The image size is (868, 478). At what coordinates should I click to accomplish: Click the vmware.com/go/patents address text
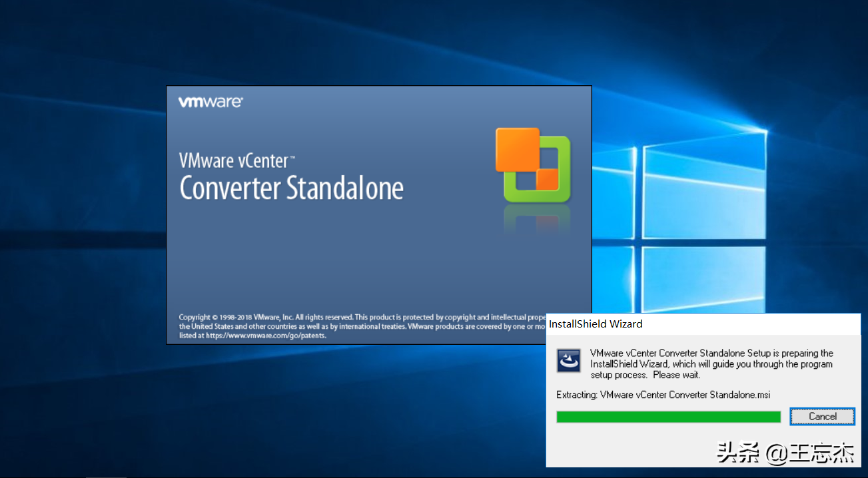pyautogui.click(x=266, y=336)
